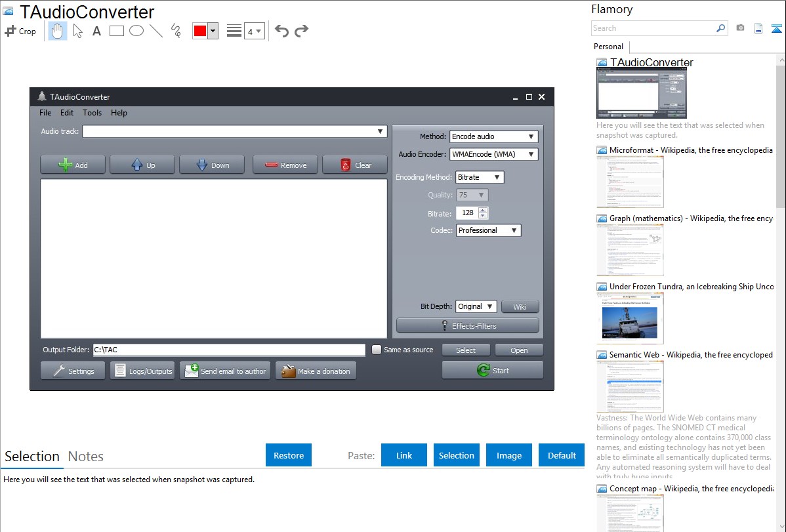
Task: Select the freehand scribble tool
Action: (176, 31)
